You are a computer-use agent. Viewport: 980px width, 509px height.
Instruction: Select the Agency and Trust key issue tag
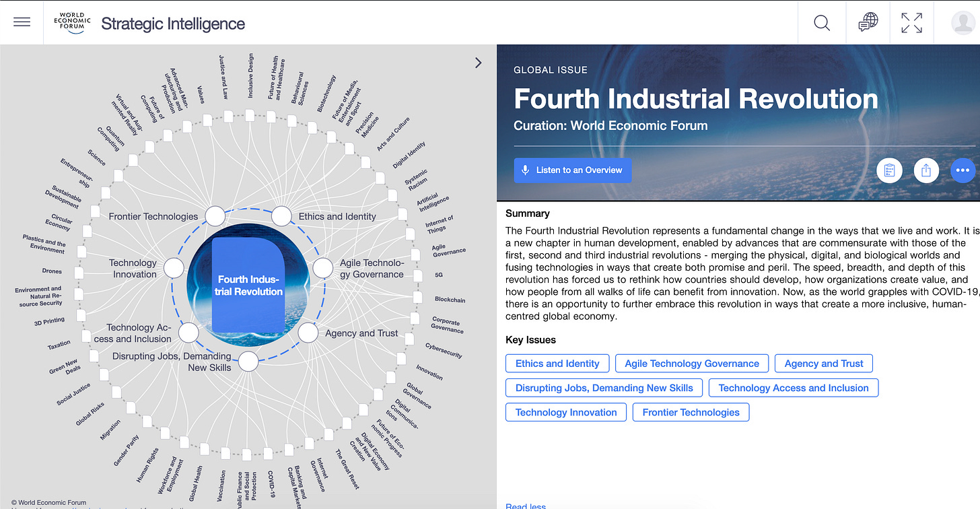(824, 364)
